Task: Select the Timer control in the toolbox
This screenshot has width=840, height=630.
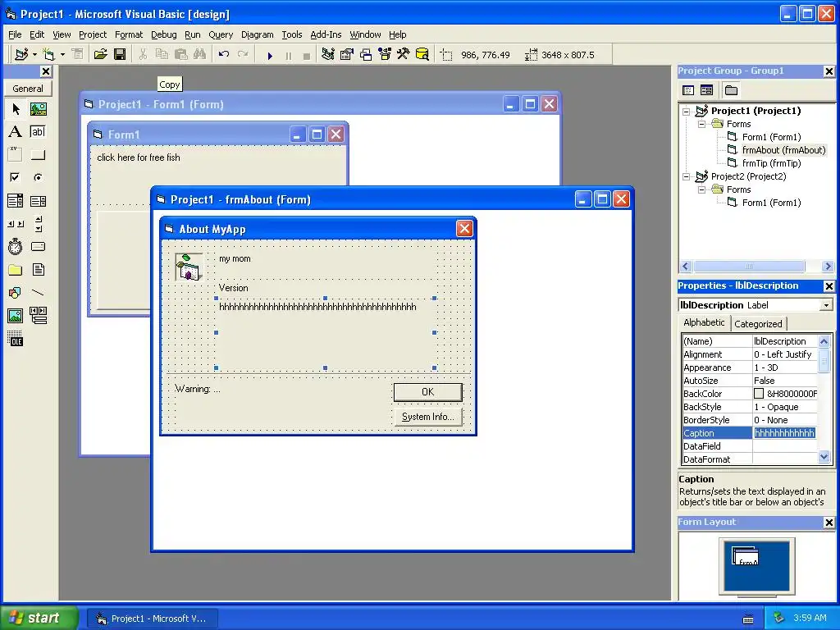Action: click(16, 246)
